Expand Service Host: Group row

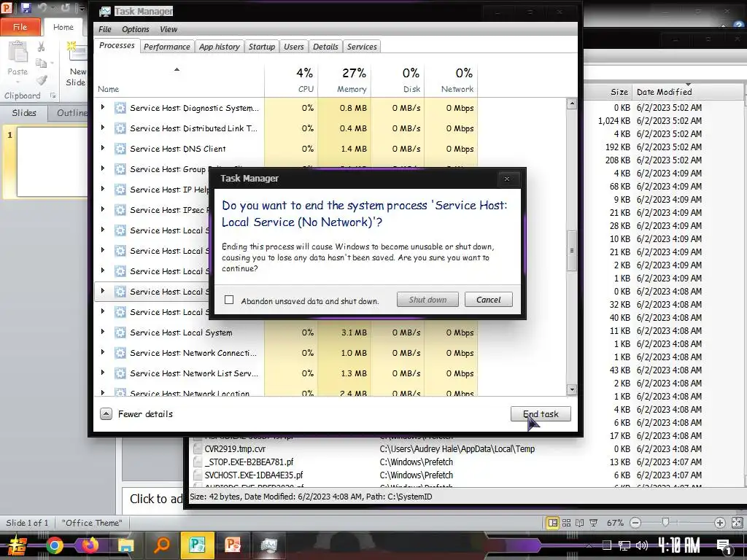click(102, 168)
